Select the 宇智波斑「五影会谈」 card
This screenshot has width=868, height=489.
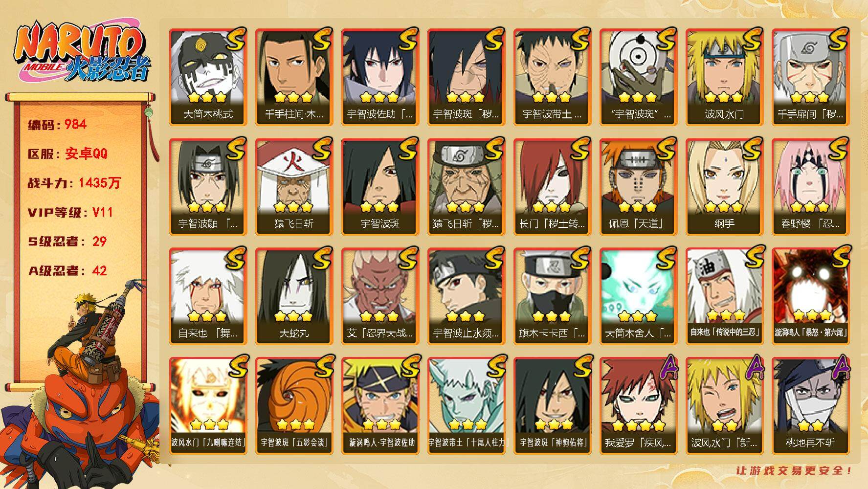(x=294, y=405)
